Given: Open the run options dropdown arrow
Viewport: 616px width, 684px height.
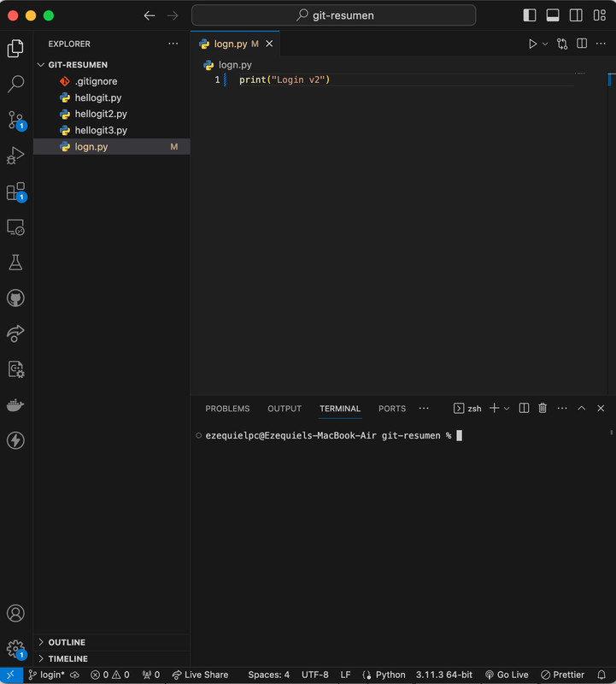Looking at the screenshot, I should tap(545, 44).
